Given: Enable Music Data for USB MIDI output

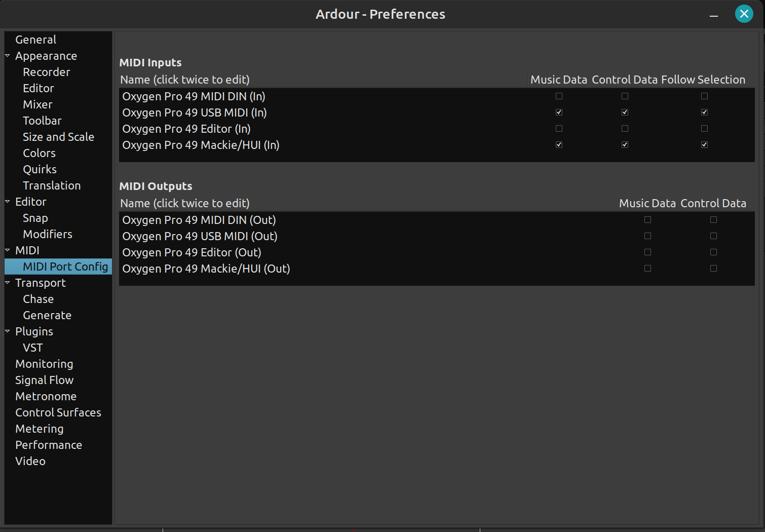Looking at the screenshot, I should point(647,236).
